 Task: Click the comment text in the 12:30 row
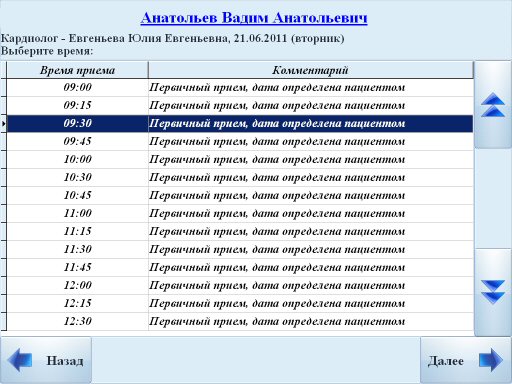[277, 322]
